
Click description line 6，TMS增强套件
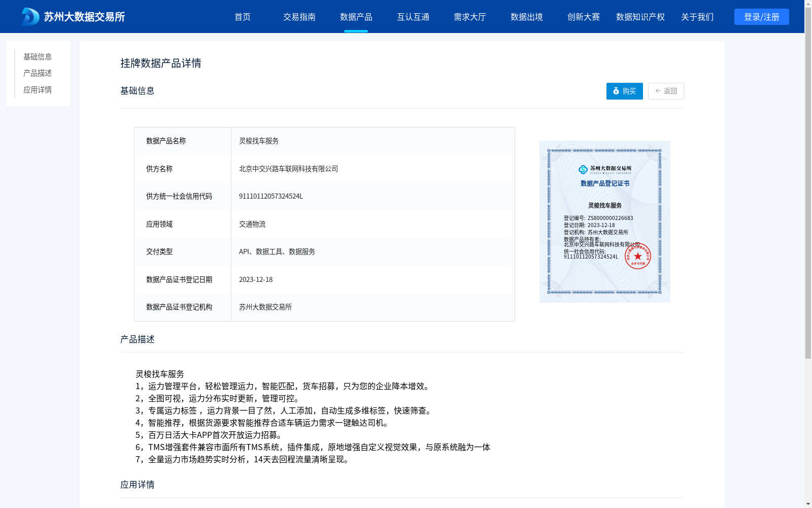pyautogui.click(x=313, y=447)
